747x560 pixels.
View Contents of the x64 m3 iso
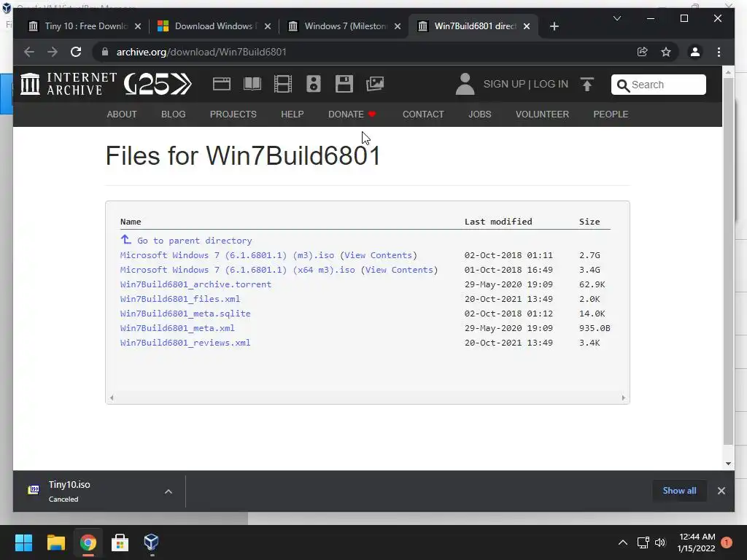399,270
